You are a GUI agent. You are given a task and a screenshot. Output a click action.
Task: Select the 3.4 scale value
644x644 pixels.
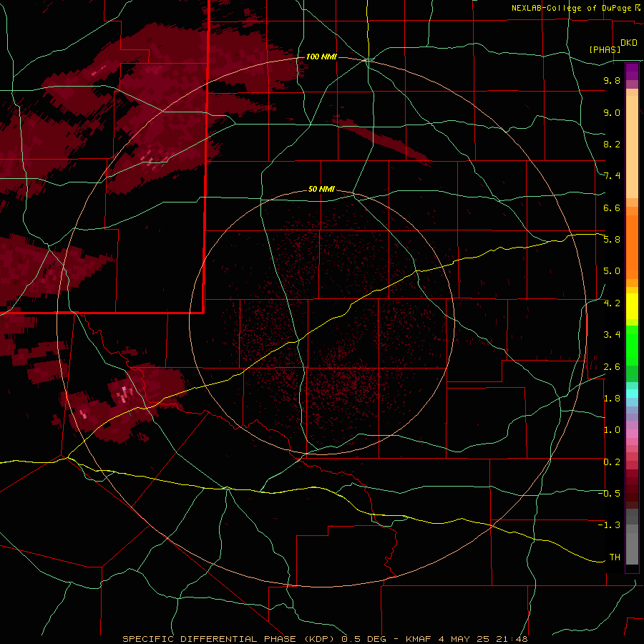[612, 335]
